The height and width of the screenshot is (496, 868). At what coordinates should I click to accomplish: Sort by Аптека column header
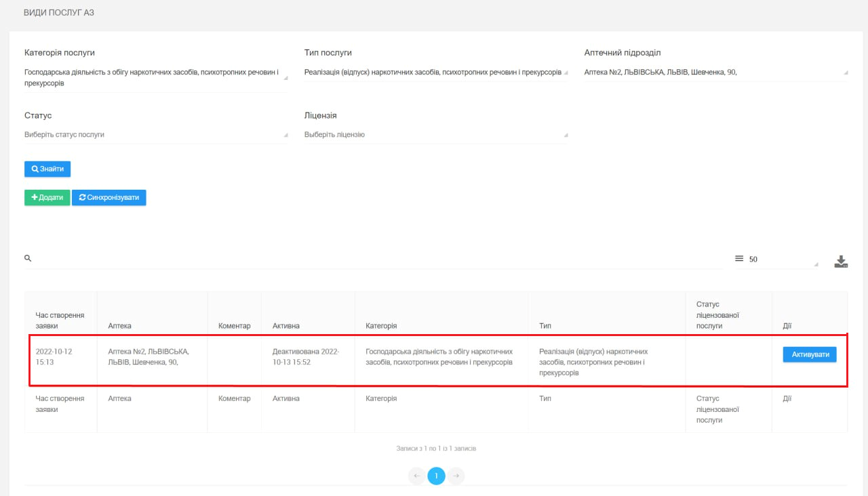pyautogui.click(x=120, y=326)
